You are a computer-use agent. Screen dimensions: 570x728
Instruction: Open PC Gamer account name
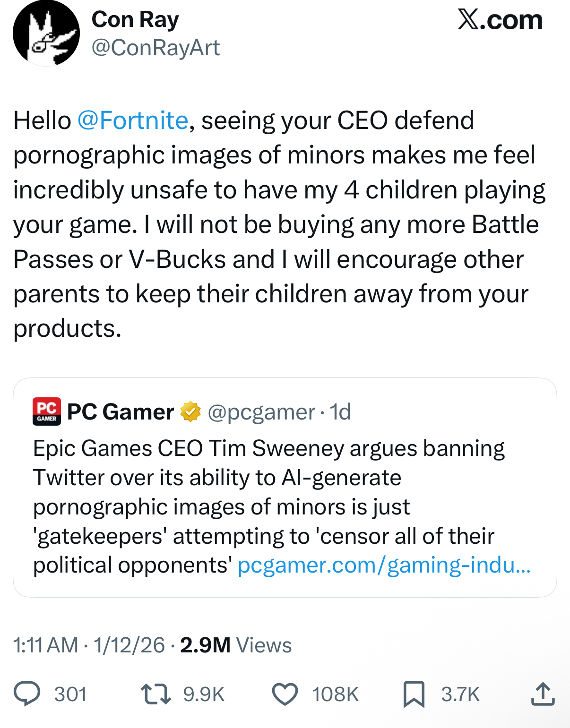coord(121,412)
